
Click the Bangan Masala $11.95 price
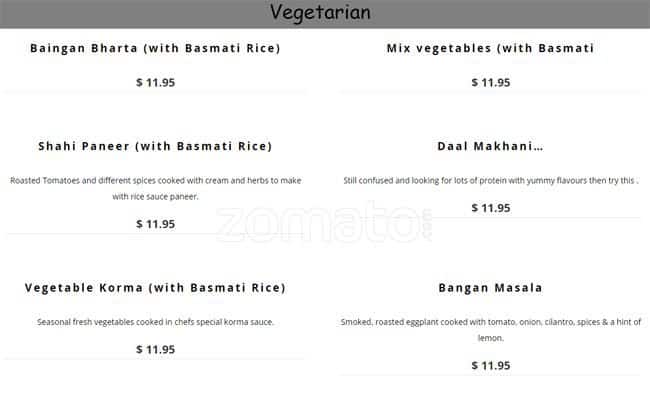pos(490,365)
